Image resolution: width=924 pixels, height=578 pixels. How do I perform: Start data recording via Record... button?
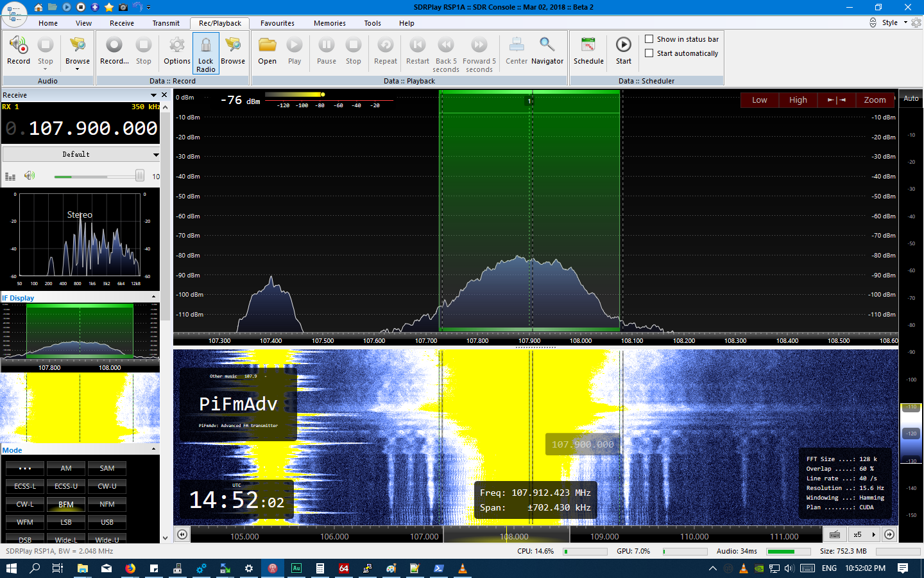[114, 50]
